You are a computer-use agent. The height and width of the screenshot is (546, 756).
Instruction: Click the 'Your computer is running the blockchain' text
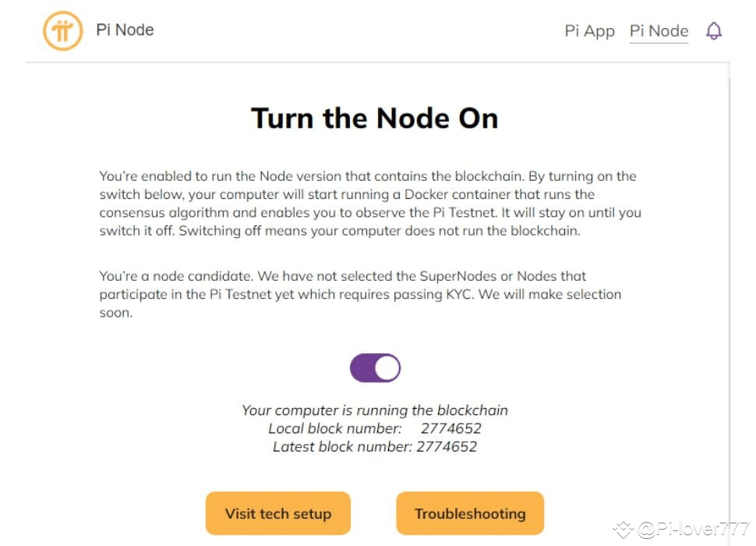pos(375,409)
